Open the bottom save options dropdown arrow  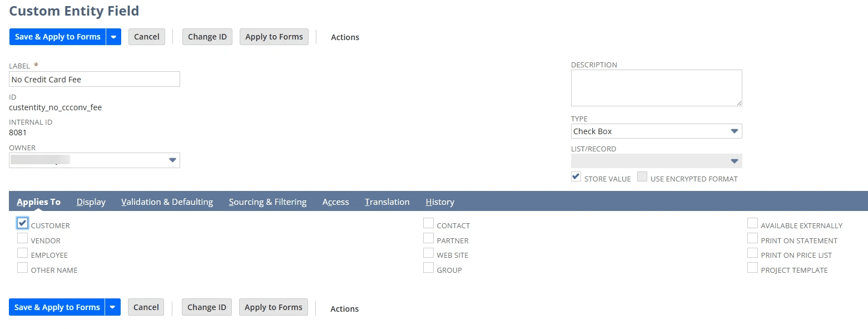click(113, 307)
